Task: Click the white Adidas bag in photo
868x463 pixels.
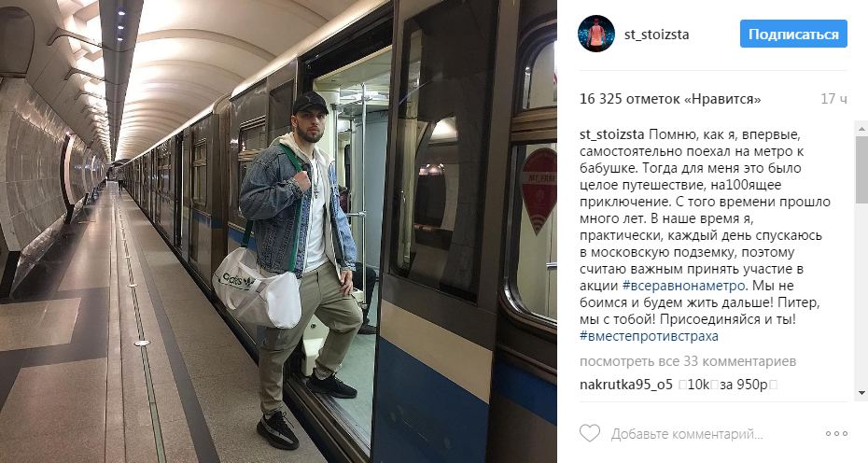Action: (257, 288)
